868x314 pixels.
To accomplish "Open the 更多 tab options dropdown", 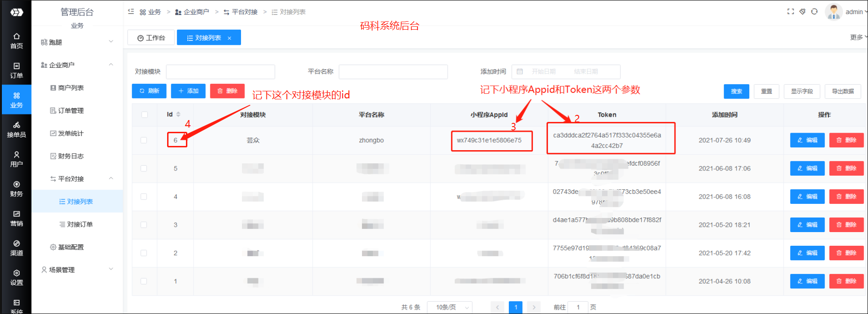I will pos(859,37).
